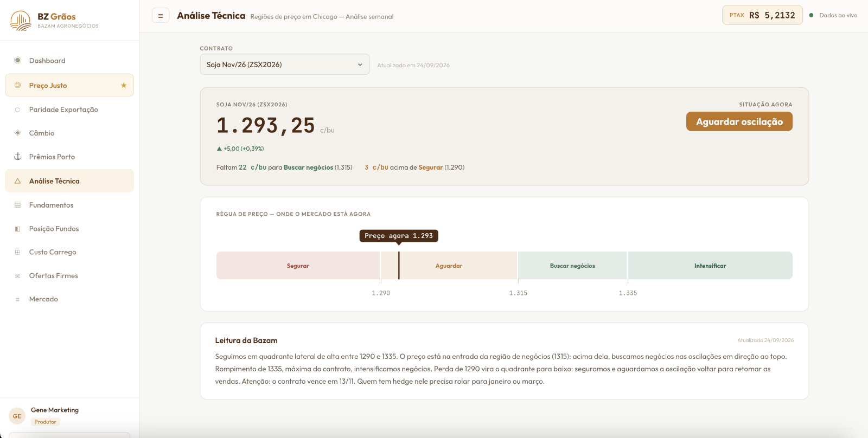This screenshot has height=438, width=868.
Task: Open Custo Carrego page
Action: coord(69,252)
